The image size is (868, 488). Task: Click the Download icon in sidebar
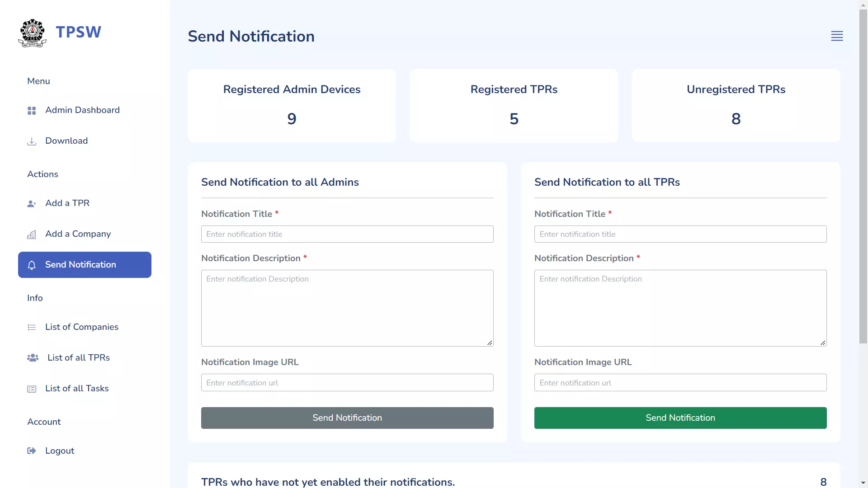tap(31, 141)
